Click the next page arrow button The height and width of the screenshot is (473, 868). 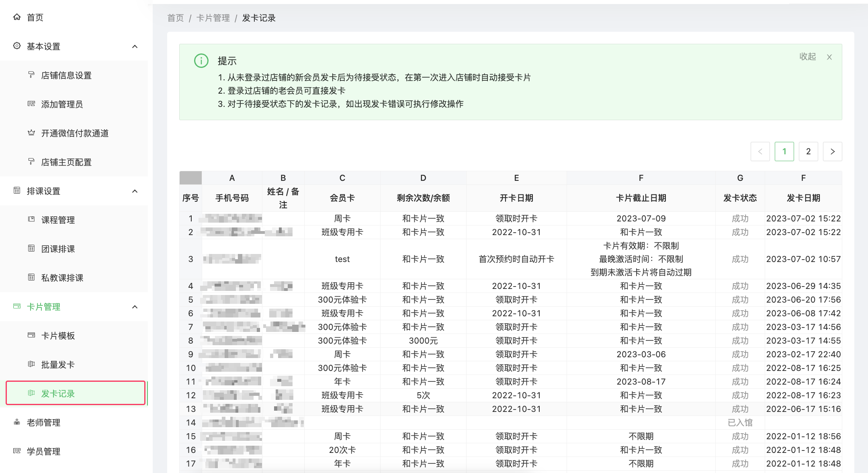point(833,152)
